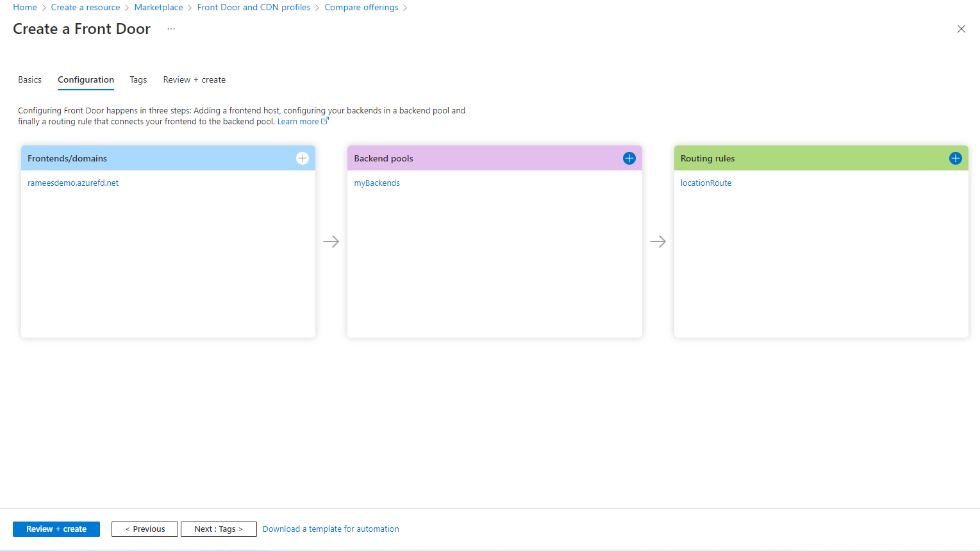Go to the Tags tab
Image resolution: width=980 pixels, height=551 pixels.
138,80
